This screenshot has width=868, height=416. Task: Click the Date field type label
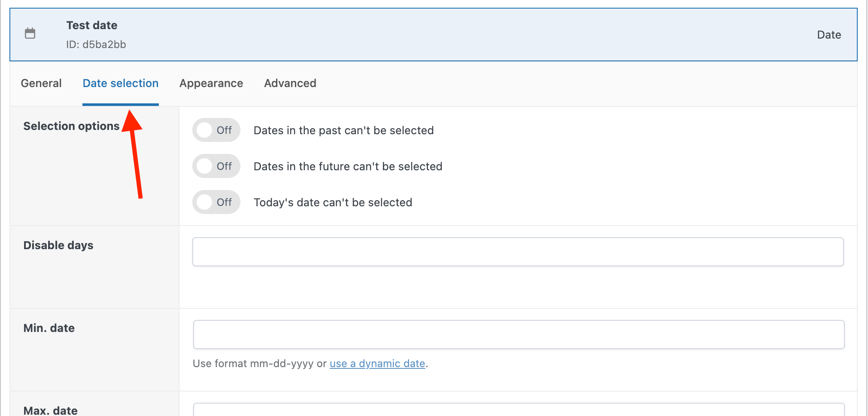tap(829, 35)
